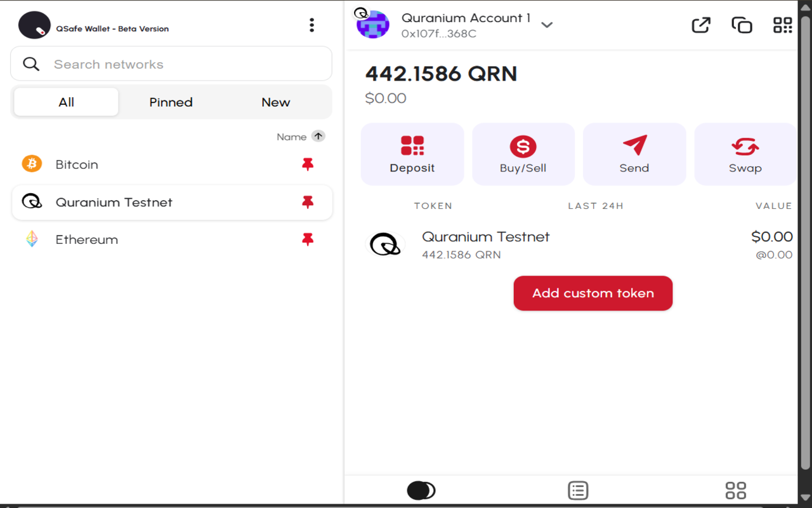Open the transaction list icon in bottom bar
This screenshot has height=508, width=812.
[x=578, y=490]
